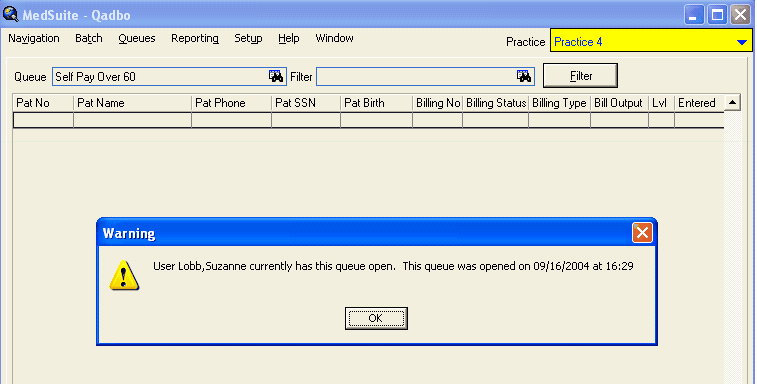757x384 pixels.
Task: Click the MedSuite application icon in the title bar
Action: [x=11, y=14]
